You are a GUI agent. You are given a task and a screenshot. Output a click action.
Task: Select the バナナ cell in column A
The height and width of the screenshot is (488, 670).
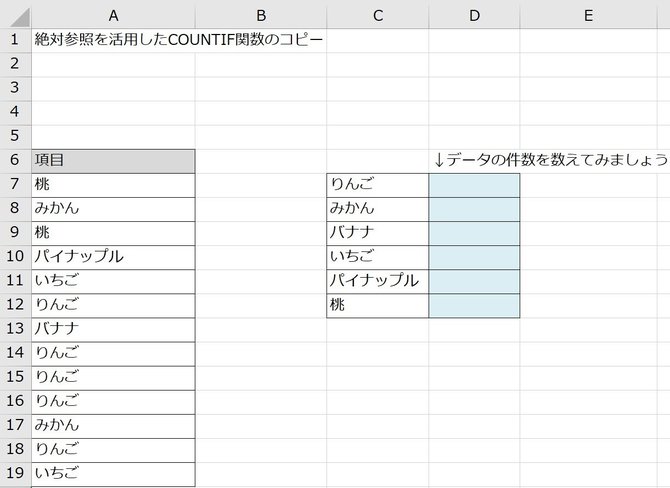113,329
